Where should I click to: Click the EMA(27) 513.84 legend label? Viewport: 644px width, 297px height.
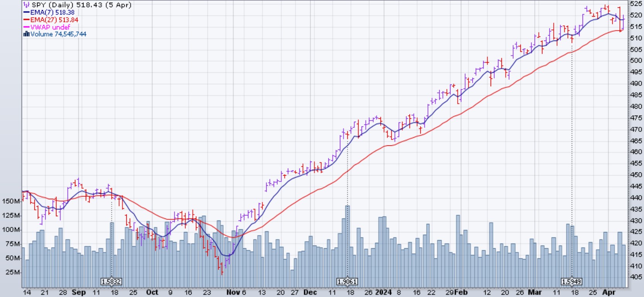[x=54, y=20]
